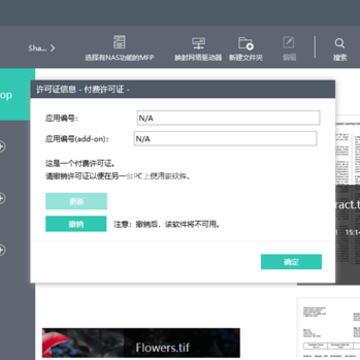
Task: Focus the 应用编号(add-on) input field
Action: (225, 139)
